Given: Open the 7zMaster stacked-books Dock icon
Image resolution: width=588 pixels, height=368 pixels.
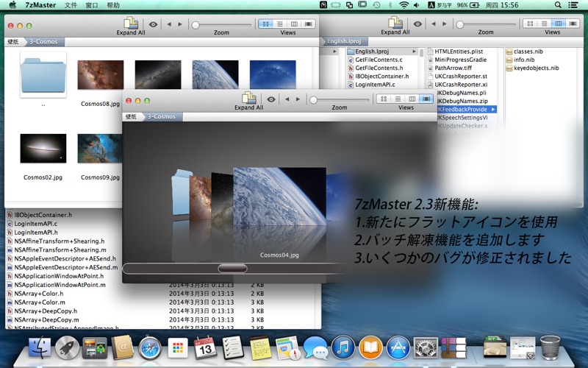Looking at the screenshot, I should (453, 347).
